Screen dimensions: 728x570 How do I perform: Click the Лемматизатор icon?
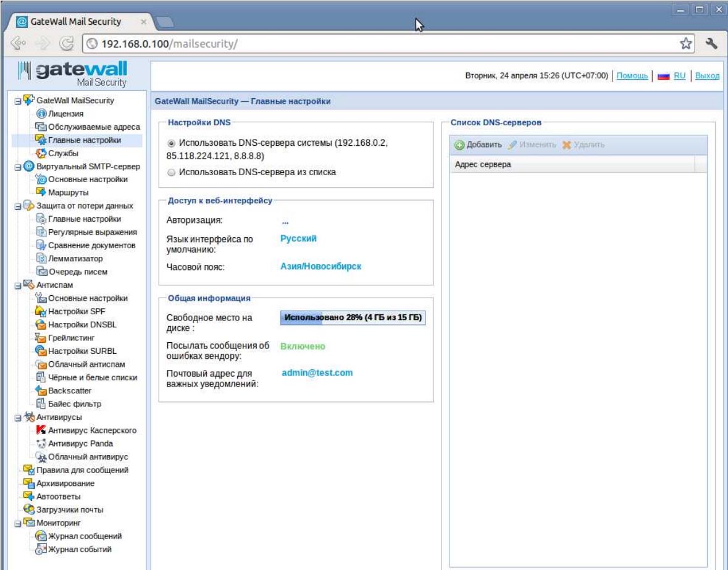[41, 259]
